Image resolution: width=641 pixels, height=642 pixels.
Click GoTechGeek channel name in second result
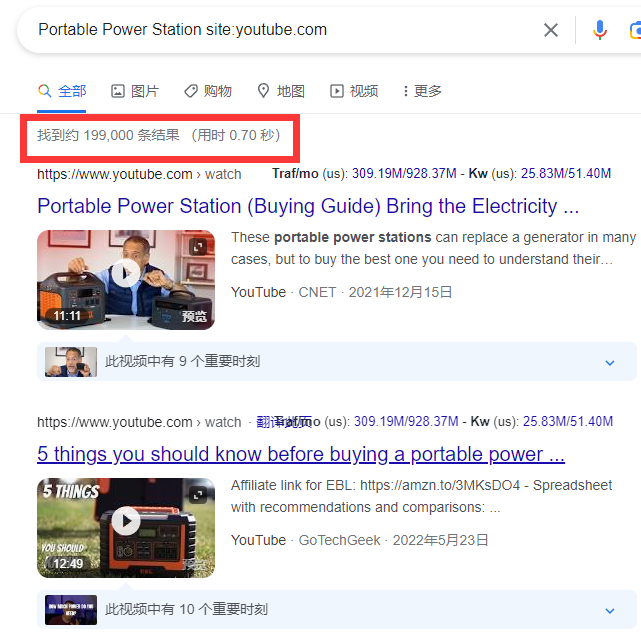339,540
